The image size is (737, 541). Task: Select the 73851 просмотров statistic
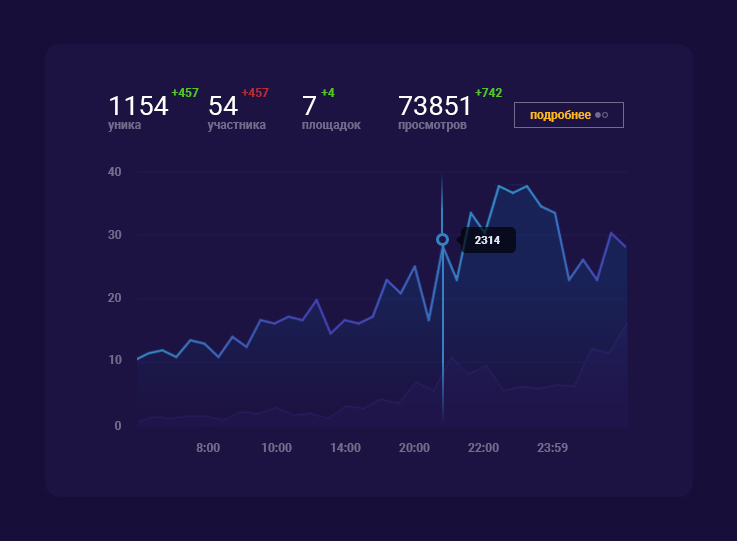tap(434, 112)
